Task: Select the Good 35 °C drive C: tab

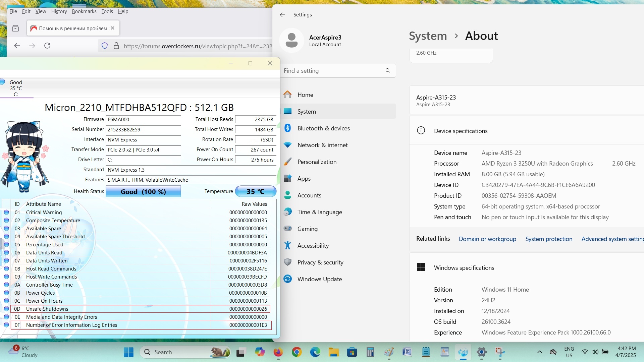Action: (16, 88)
